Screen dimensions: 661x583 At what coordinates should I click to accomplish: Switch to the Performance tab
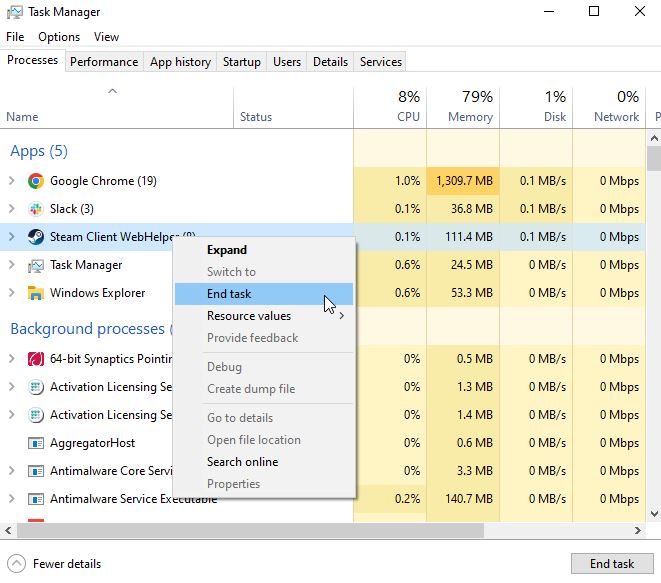point(104,62)
